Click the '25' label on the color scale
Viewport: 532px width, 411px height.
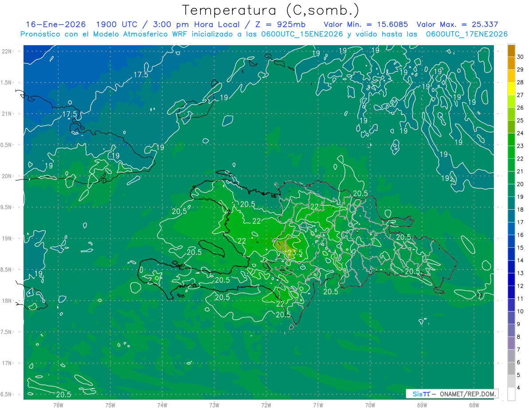coord(520,121)
